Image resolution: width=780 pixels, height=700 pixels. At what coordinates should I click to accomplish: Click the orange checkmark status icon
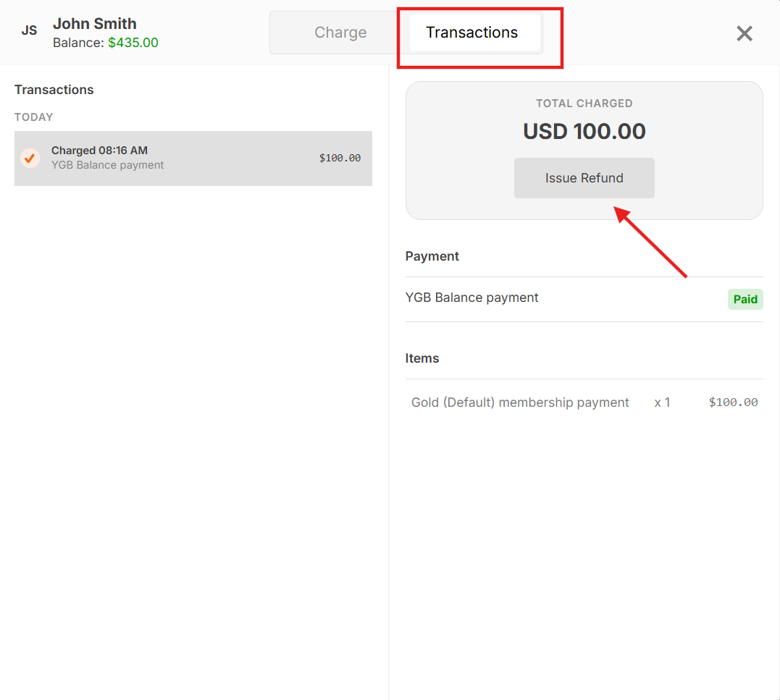tap(30, 158)
